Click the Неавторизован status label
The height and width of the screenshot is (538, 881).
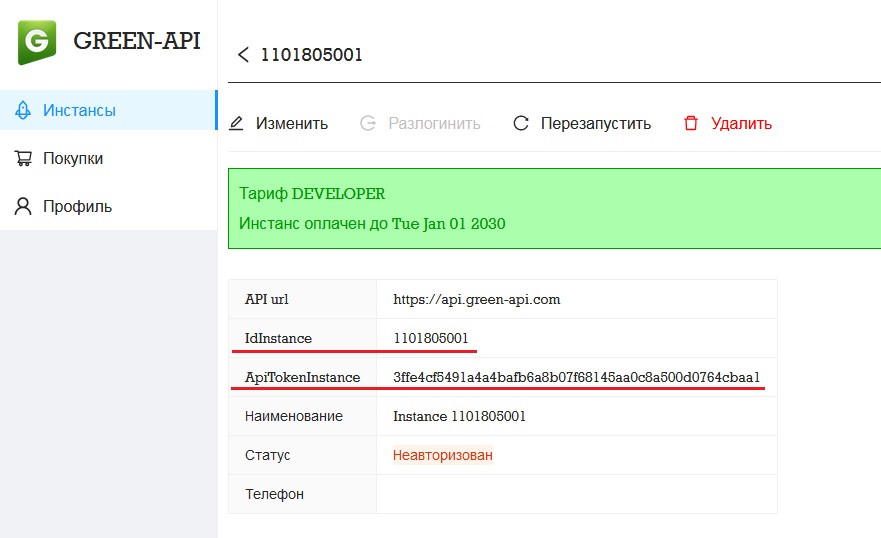point(443,455)
